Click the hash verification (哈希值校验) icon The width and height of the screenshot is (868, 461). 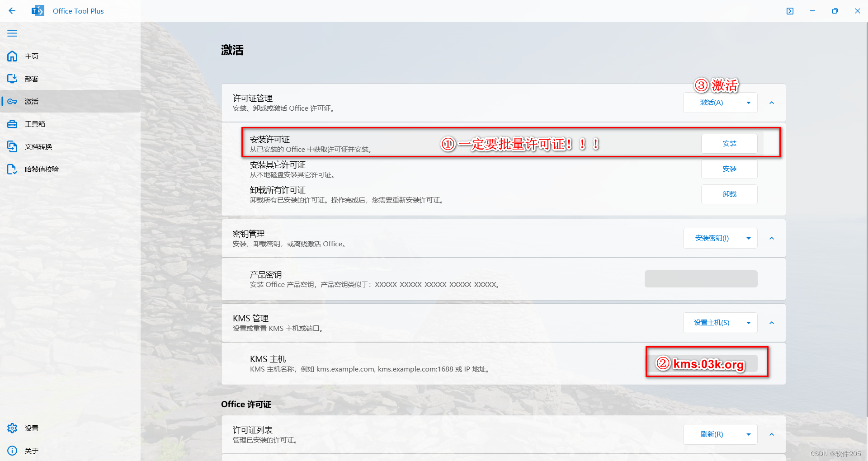coord(12,169)
